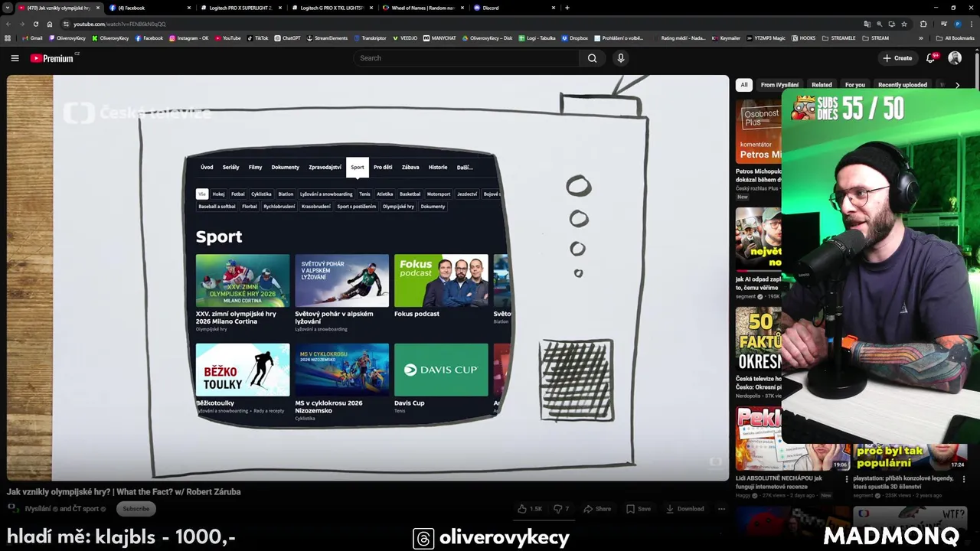Open options for Lidi ABSOLUTNĚ NECHÁPOU video
Image resolution: width=980 pixels, height=551 pixels.
[x=847, y=479]
